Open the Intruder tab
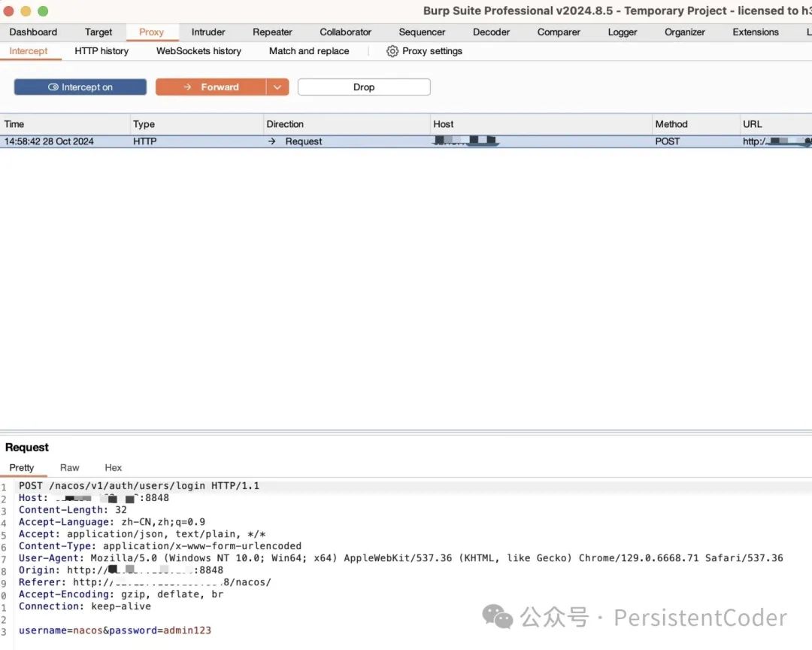This screenshot has width=812, height=650. (x=208, y=32)
